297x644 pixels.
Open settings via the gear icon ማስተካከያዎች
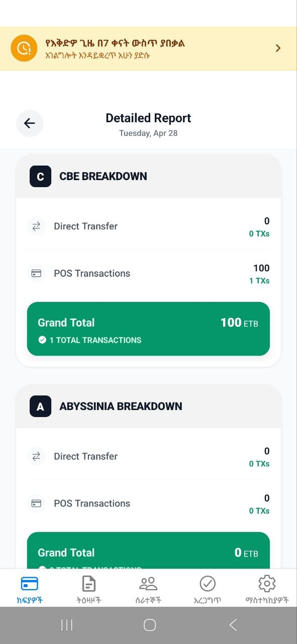(x=267, y=583)
